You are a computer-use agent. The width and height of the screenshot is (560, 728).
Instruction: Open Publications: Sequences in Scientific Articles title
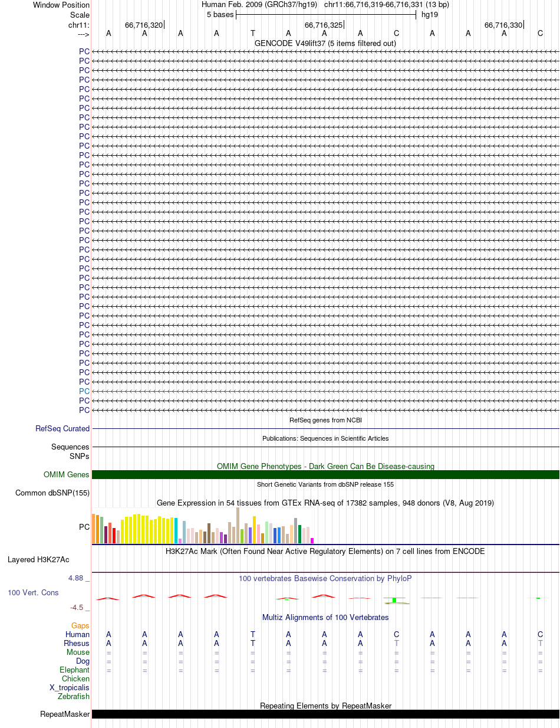point(325,438)
